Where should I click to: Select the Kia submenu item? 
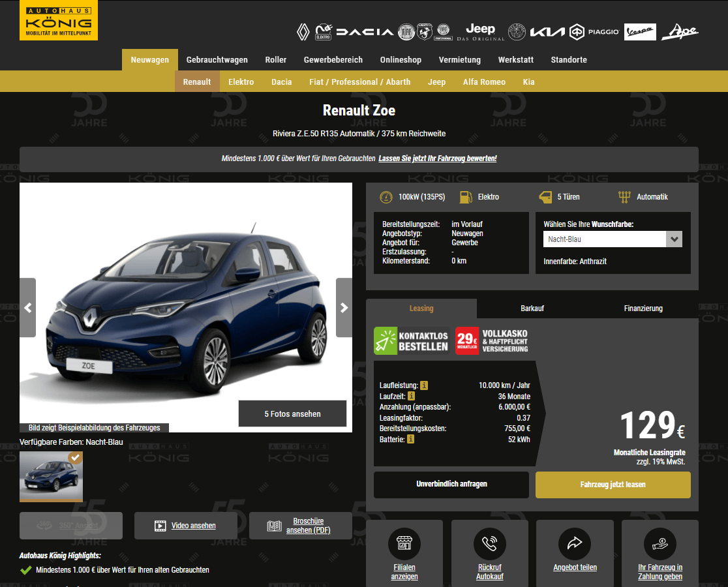[x=529, y=82]
